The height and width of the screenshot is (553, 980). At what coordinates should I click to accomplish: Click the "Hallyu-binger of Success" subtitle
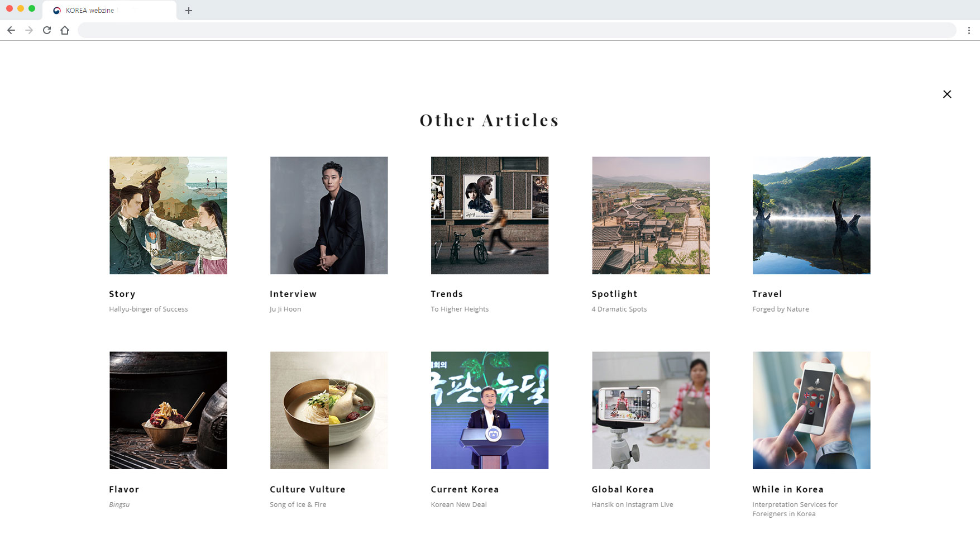coord(149,309)
